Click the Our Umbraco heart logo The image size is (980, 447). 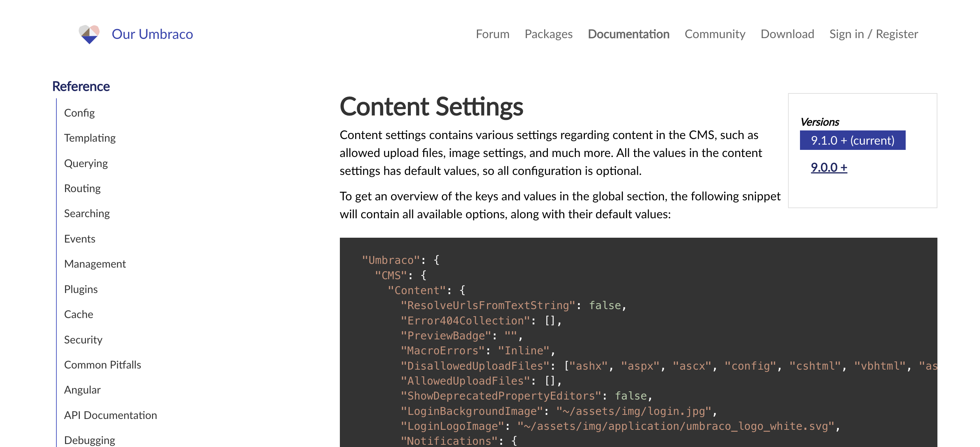coord(89,34)
